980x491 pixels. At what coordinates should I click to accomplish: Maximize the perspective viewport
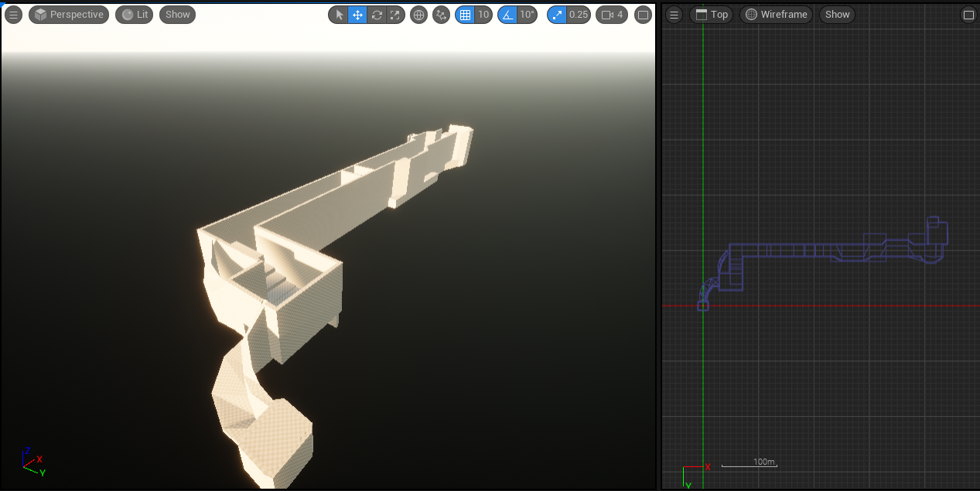tap(643, 14)
